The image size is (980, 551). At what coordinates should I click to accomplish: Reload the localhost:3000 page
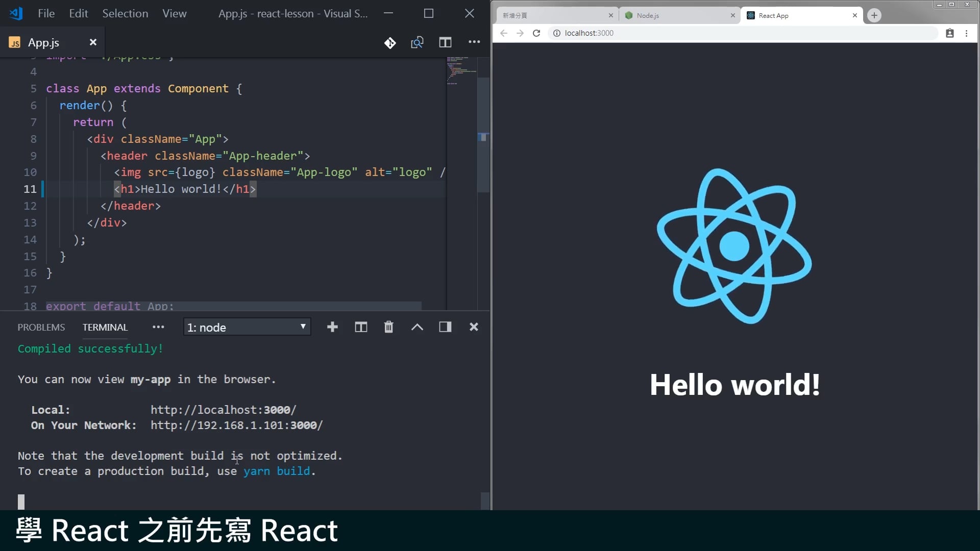click(x=536, y=33)
